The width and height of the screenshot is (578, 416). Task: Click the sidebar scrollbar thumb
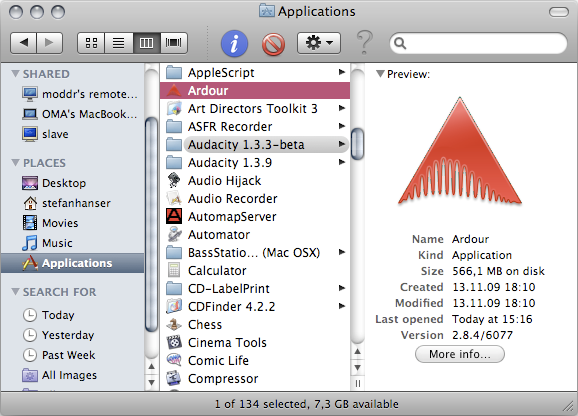click(x=151, y=225)
